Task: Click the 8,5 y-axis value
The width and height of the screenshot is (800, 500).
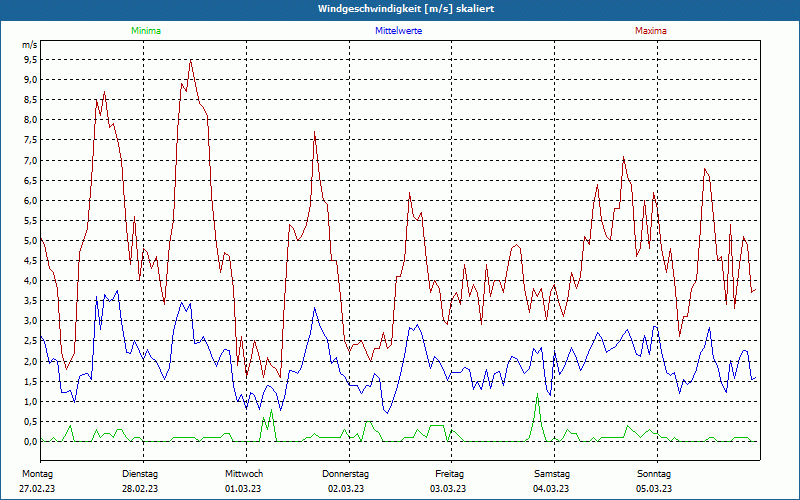Action: click(31, 100)
